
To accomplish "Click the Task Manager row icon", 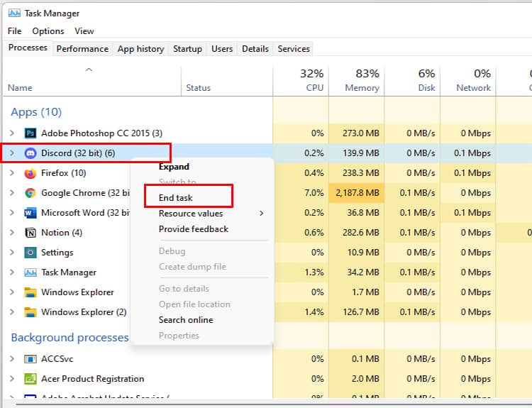I will click(31, 272).
